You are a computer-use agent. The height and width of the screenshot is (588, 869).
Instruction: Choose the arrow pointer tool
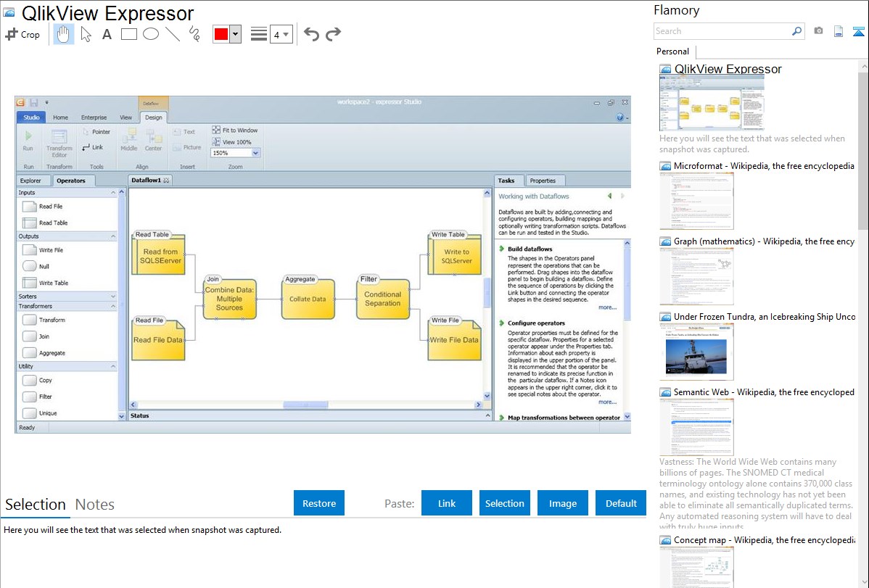point(86,34)
